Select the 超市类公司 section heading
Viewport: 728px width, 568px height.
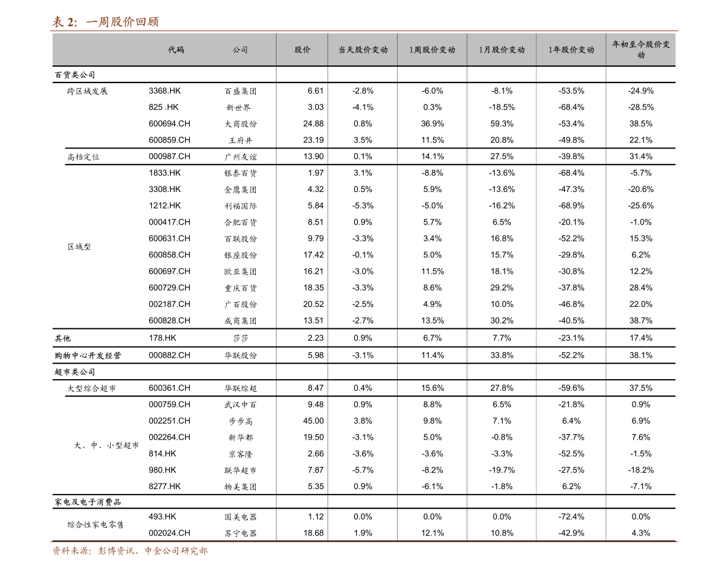tap(75, 372)
